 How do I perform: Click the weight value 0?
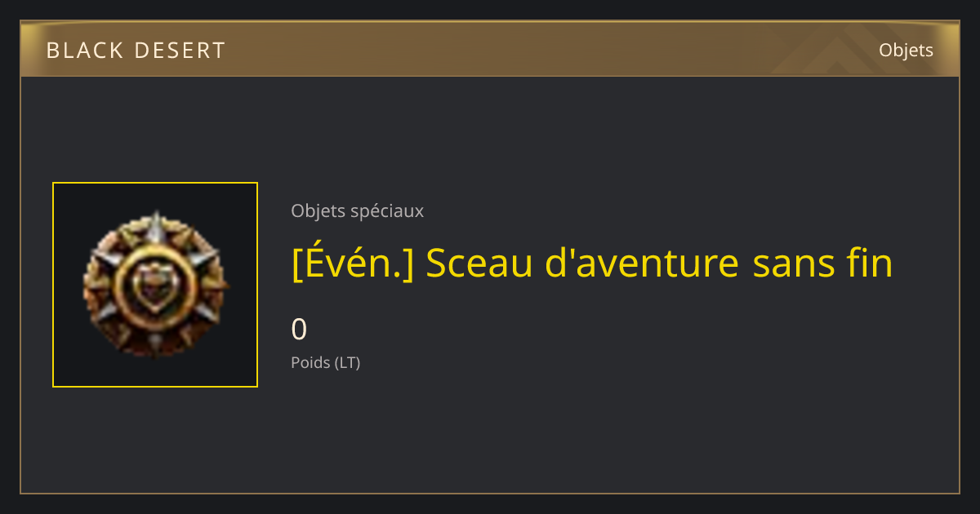coord(299,329)
